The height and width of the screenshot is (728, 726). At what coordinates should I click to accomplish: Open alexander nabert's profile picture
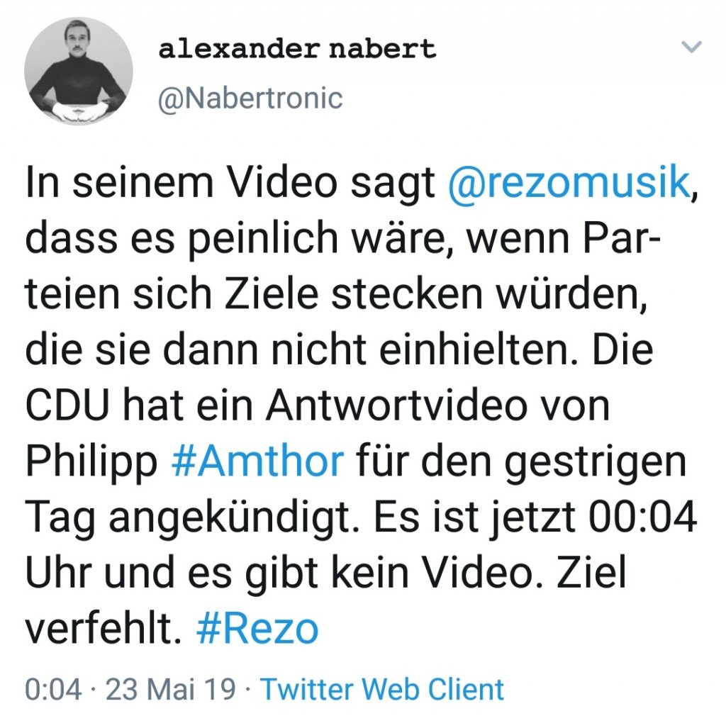(79, 71)
